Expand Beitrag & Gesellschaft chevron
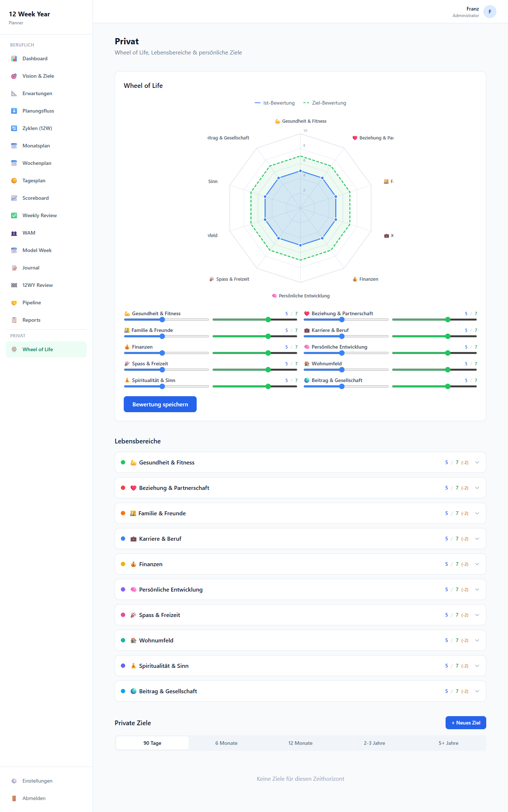508x812 pixels. (x=477, y=691)
